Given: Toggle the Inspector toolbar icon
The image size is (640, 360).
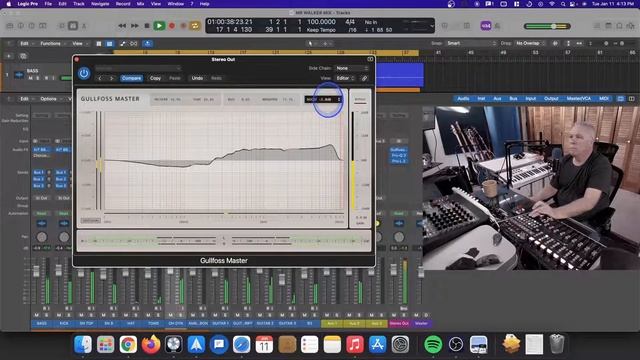Looking at the screenshot, I should tap(21, 26).
